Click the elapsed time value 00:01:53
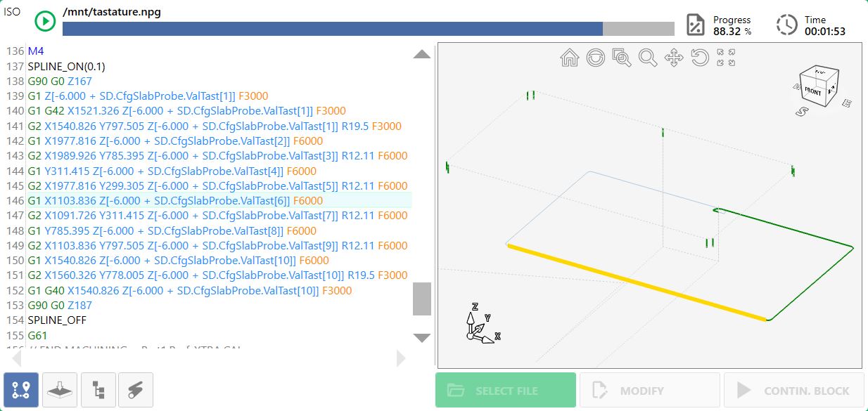The height and width of the screenshot is (411, 868). [825, 32]
